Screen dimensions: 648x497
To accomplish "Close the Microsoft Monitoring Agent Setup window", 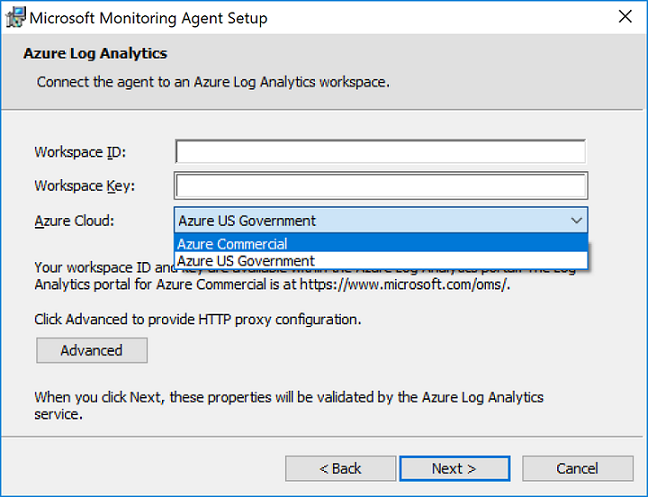I will click(624, 18).
